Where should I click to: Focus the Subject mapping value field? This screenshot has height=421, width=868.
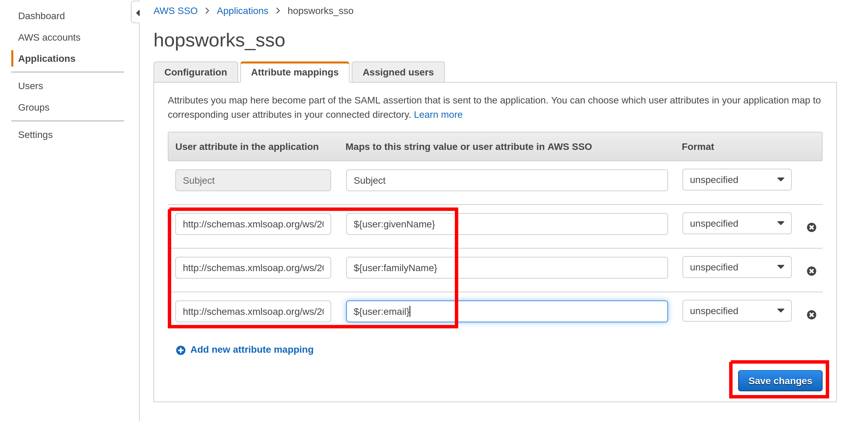[x=507, y=180]
